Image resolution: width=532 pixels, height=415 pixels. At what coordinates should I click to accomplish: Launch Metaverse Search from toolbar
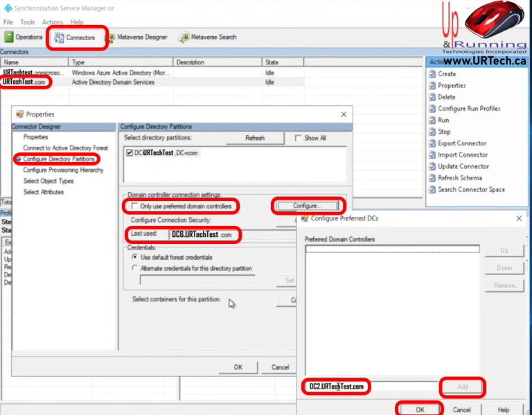coord(184,37)
